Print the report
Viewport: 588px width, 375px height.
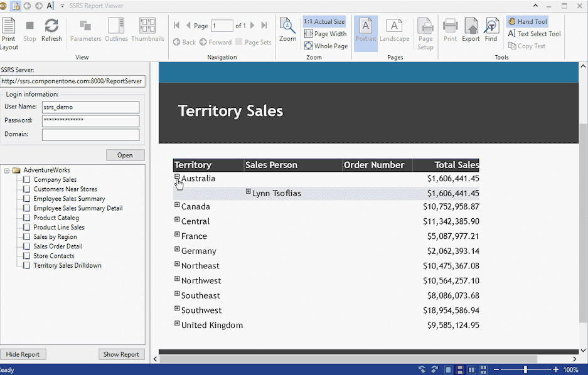(450, 30)
